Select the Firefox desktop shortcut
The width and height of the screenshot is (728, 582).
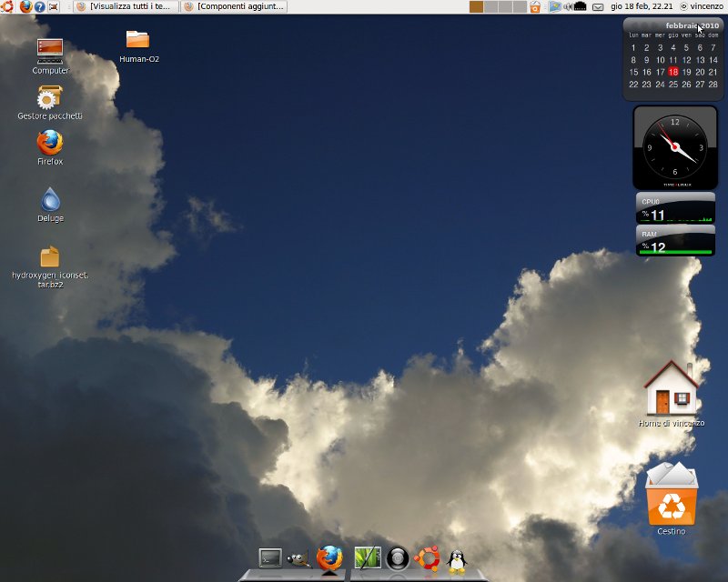(x=50, y=148)
